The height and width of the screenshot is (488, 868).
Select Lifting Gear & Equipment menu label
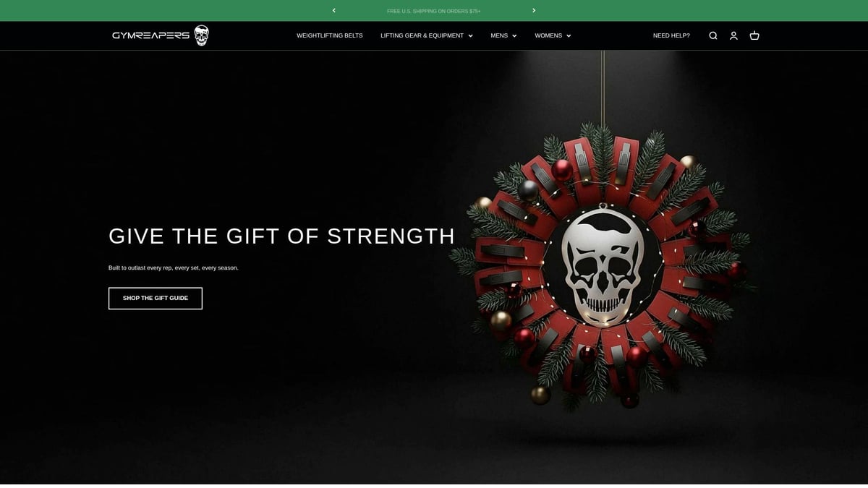click(422, 35)
